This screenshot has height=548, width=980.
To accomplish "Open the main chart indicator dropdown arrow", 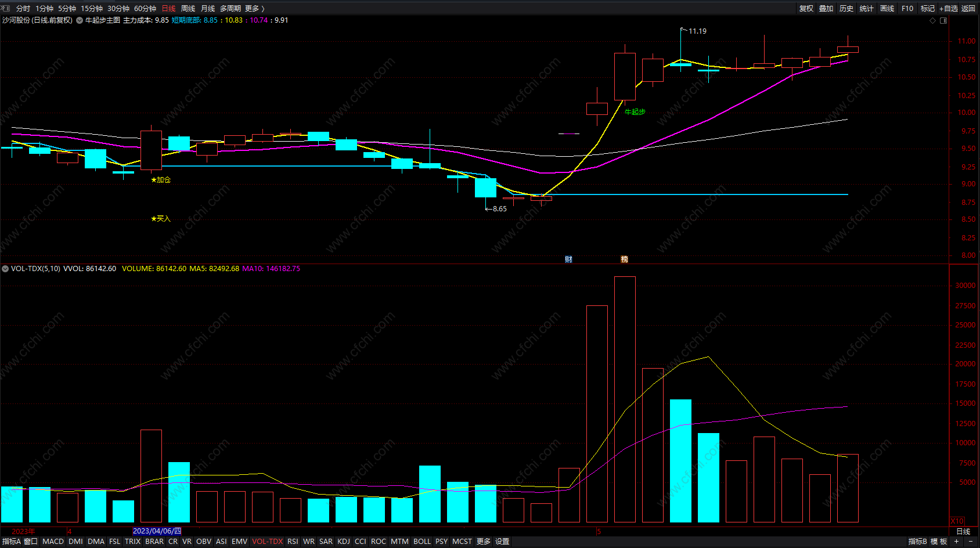I will [x=80, y=20].
